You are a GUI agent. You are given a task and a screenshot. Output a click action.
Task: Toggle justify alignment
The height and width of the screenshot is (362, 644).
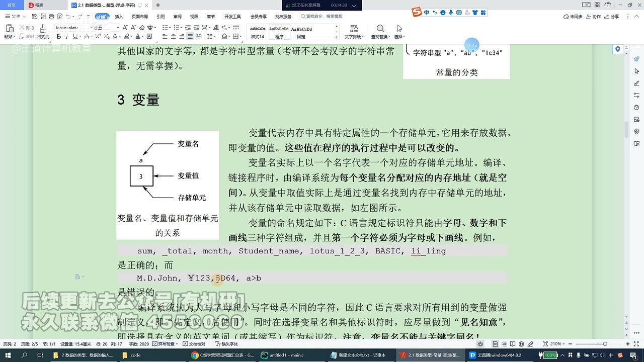pos(190,36)
